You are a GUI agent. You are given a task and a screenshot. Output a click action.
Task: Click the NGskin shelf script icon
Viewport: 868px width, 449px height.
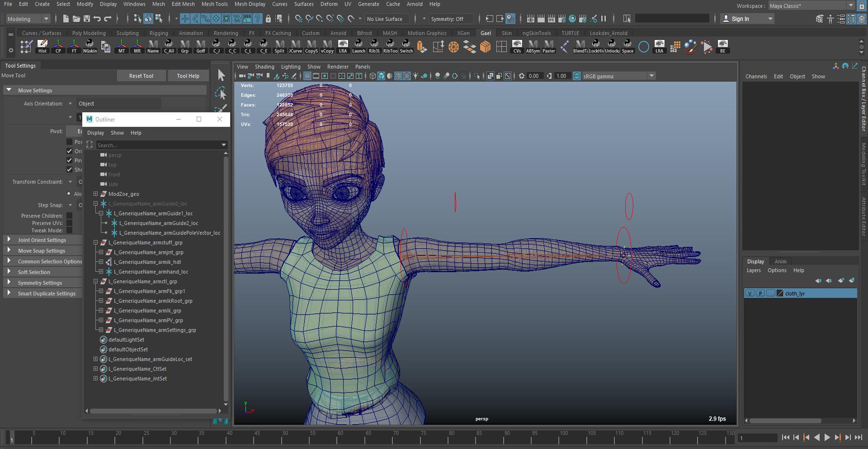point(90,46)
